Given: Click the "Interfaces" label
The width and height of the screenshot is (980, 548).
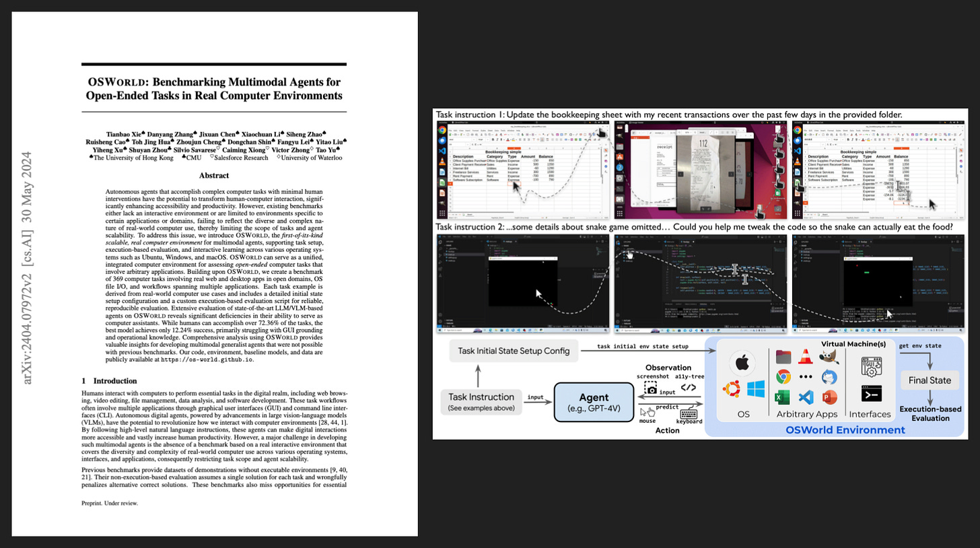Looking at the screenshot, I should pyautogui.click(x=870, y=414).
